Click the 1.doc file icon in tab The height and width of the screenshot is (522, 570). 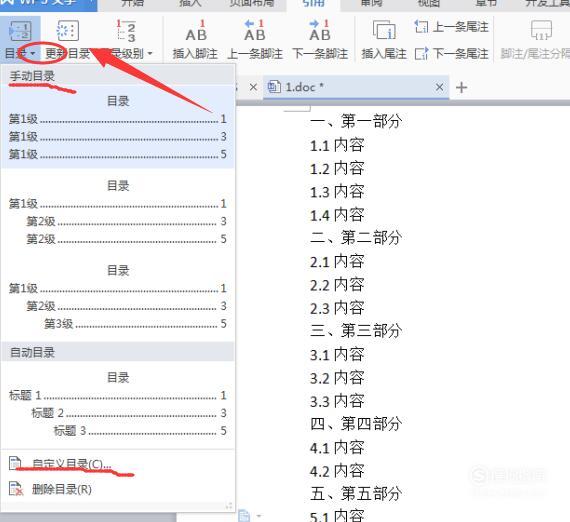[274, 87]
